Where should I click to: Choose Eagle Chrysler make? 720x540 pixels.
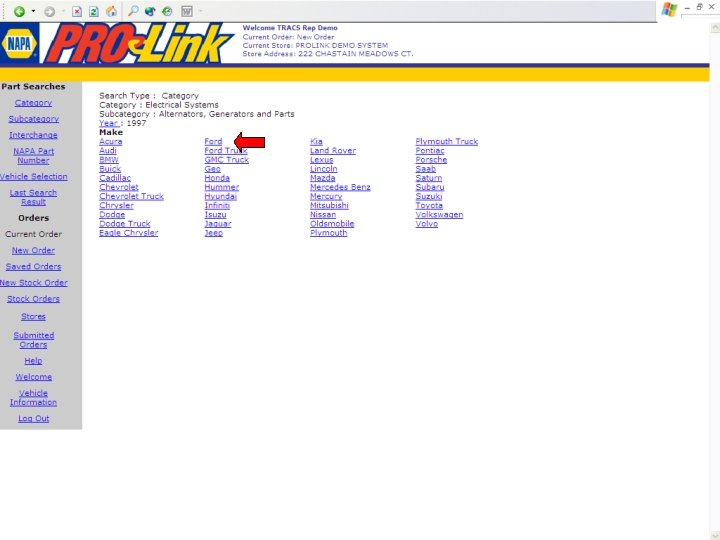[x=129, y=233]
